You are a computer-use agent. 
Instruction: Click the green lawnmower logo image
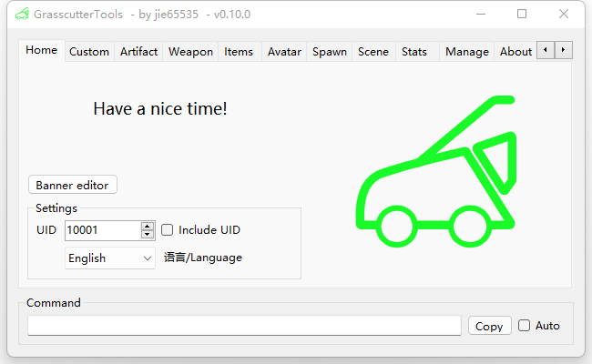[435, 171]
